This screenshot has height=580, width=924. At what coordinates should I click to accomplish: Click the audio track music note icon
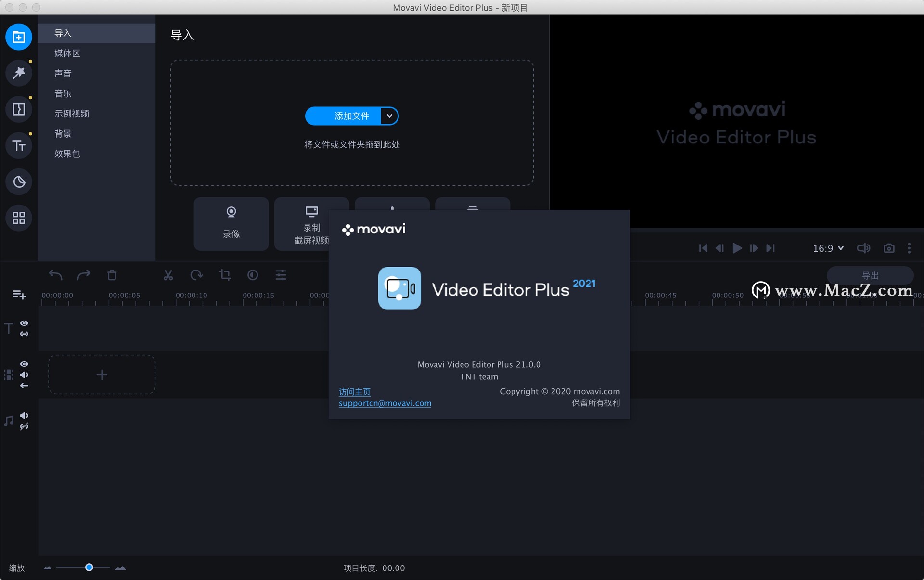(9, 421)
